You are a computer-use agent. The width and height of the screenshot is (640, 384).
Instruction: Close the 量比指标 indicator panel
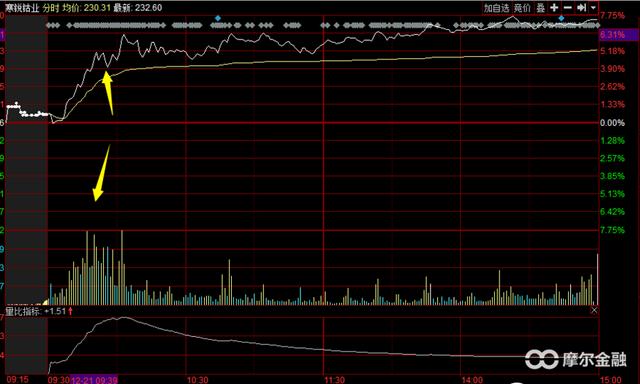coord(594,310)
